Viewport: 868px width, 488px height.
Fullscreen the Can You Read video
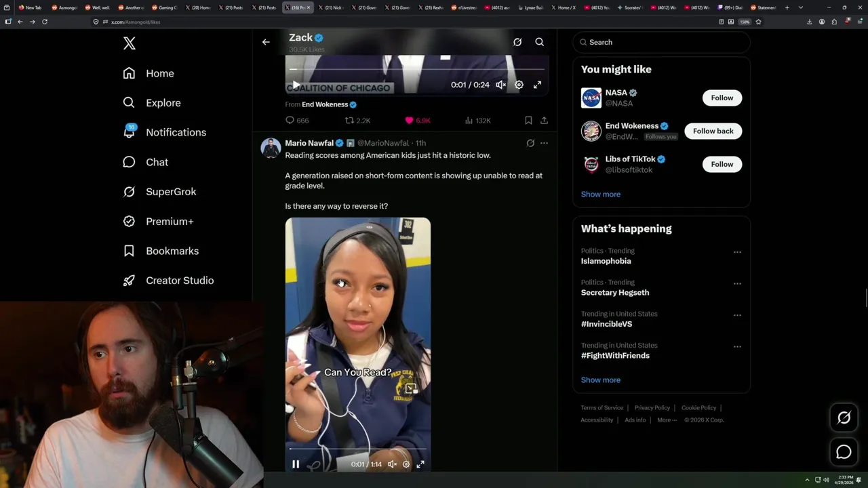(420, 464)
